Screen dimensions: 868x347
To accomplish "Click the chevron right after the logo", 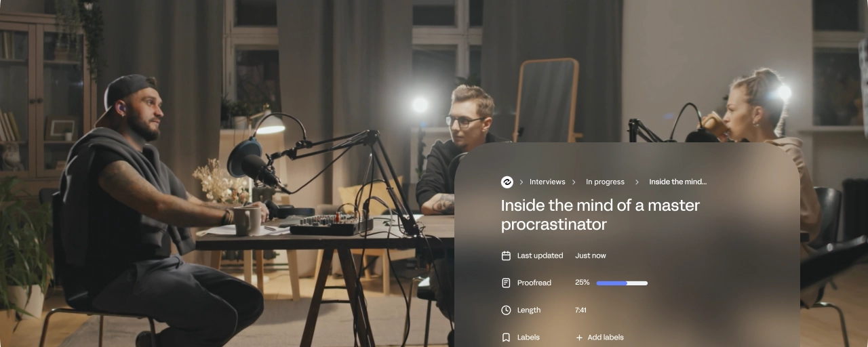I will click(x=521, y=182).
